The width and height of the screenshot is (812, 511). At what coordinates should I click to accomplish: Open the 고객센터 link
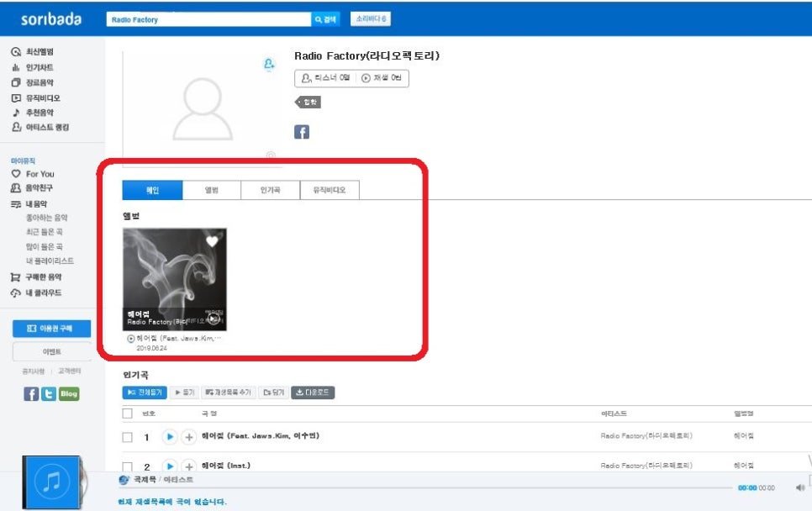70,371
